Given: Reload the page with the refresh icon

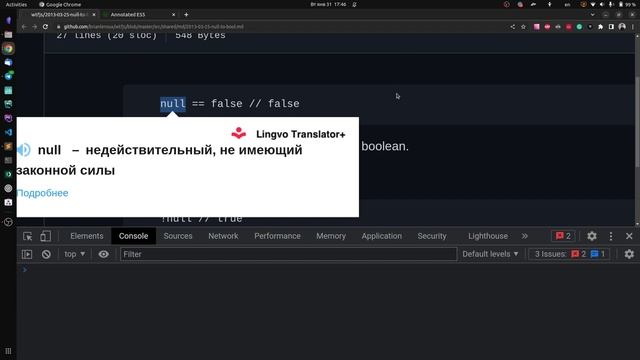Looking at the screenshot, I should coord(45,27).
